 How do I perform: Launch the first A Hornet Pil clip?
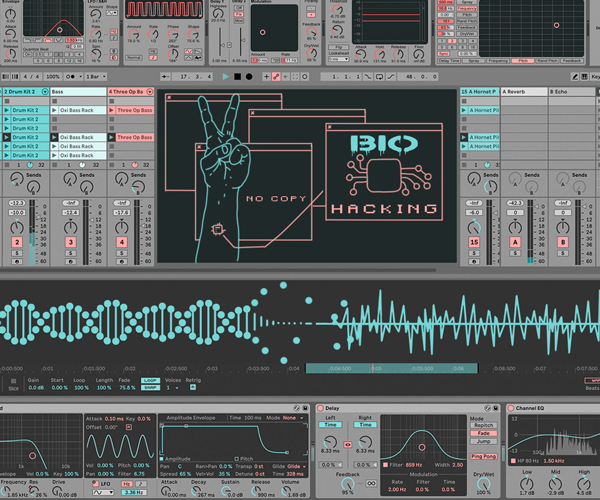click(x=464, y=110)
